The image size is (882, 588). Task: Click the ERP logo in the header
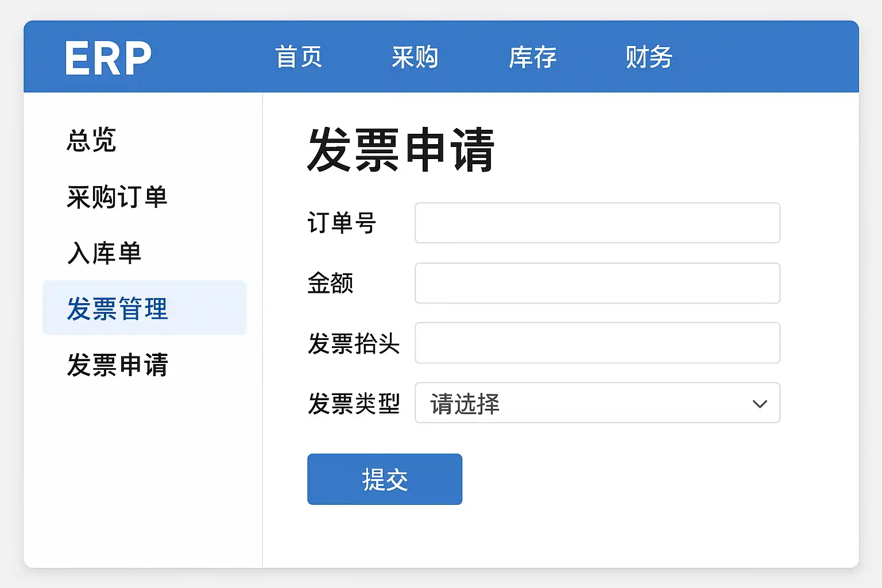click(108, 58)
